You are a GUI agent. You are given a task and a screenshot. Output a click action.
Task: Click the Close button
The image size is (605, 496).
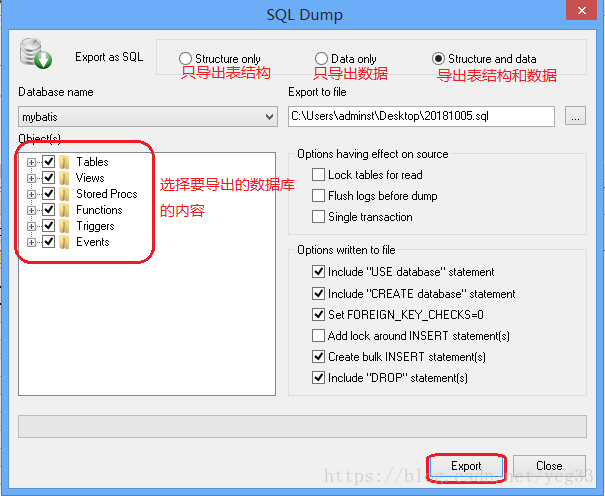point(549,466)
